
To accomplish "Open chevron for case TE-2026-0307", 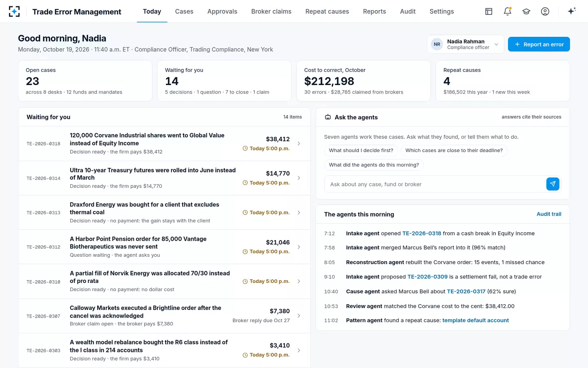I will click(299, 316).
